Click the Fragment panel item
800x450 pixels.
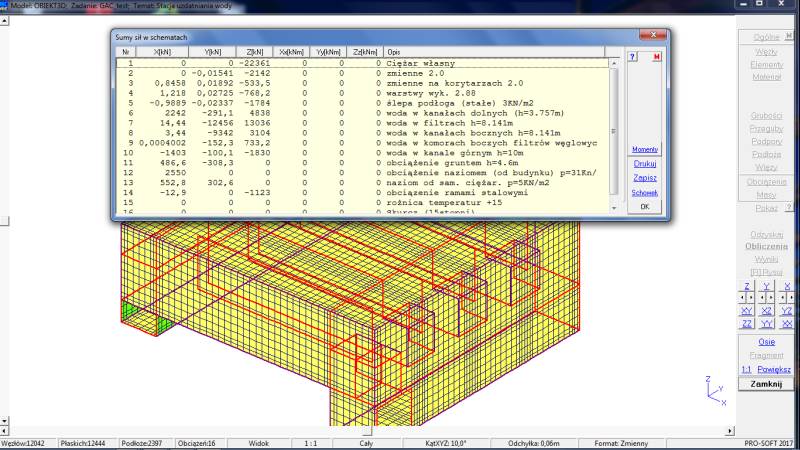766,356
